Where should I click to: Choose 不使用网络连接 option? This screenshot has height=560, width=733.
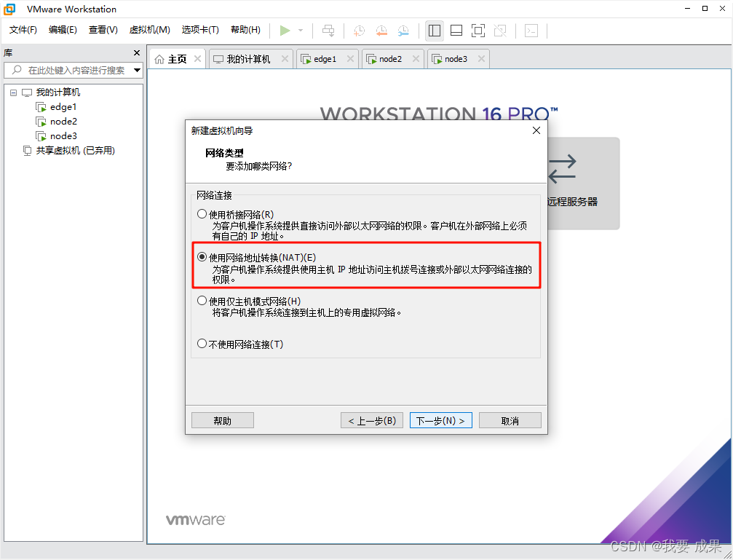tap(202, 344)
